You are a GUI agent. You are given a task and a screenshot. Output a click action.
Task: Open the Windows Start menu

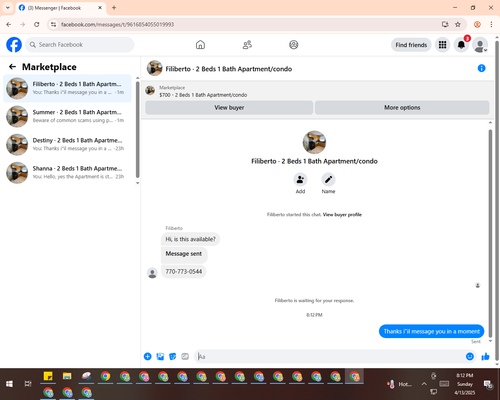(x=9, y=384)
